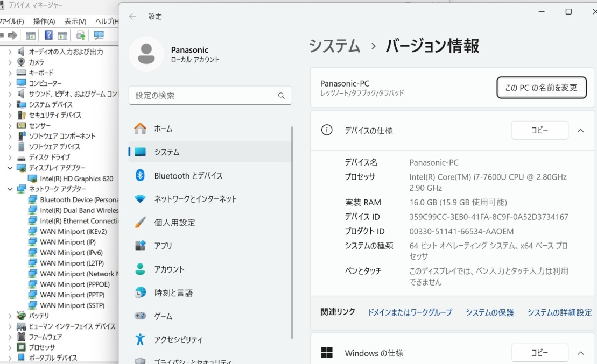597x364 pixels.
Task: Click the ゲーム controller icon
Action: point(140,316)
